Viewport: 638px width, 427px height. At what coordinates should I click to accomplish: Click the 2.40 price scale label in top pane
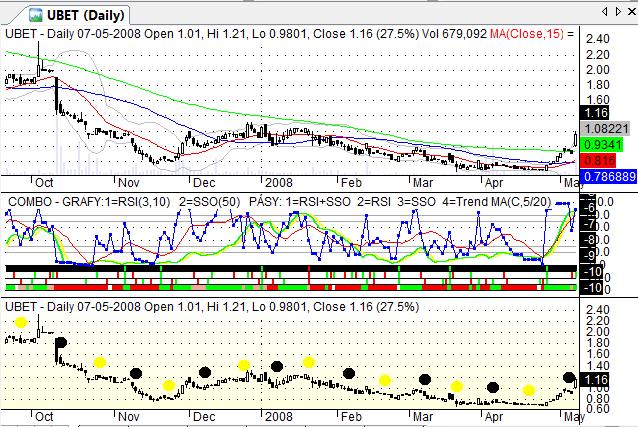click(x=597, y=39)
